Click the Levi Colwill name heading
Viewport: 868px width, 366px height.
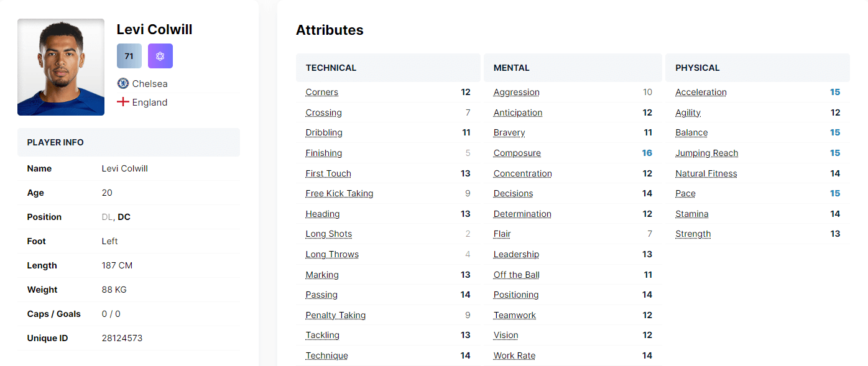[154, 29]
